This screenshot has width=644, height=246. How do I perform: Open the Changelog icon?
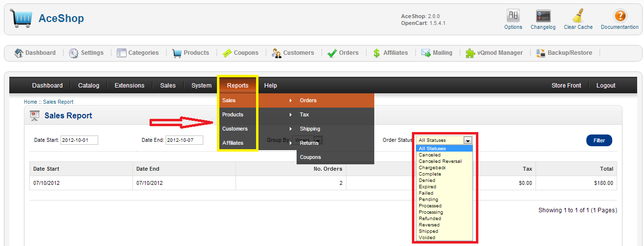543,16
